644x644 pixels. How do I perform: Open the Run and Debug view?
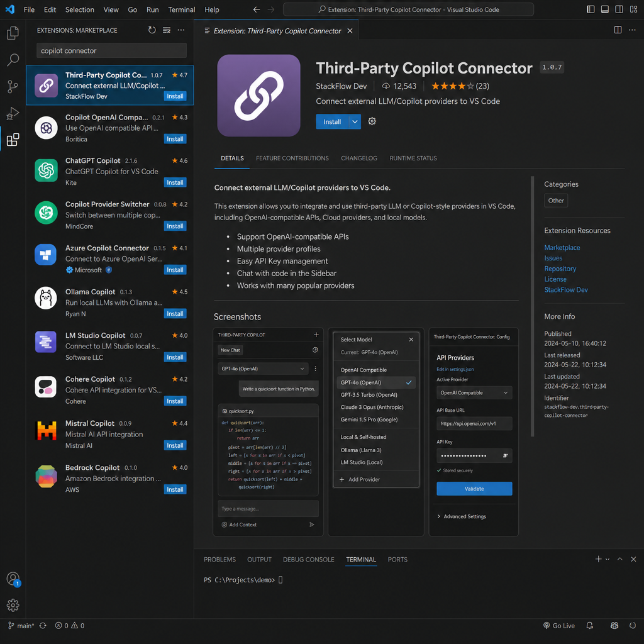(x=13, y=113)
